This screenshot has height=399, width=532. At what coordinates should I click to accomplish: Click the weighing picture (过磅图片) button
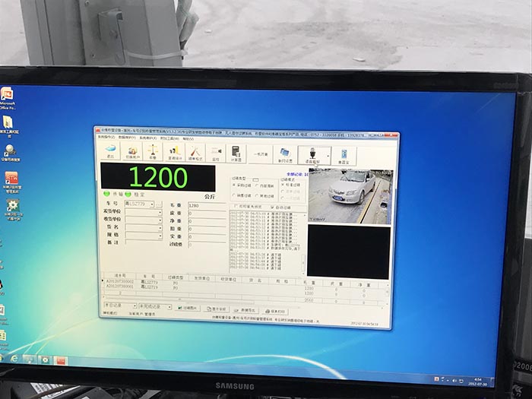click(188, 308)
